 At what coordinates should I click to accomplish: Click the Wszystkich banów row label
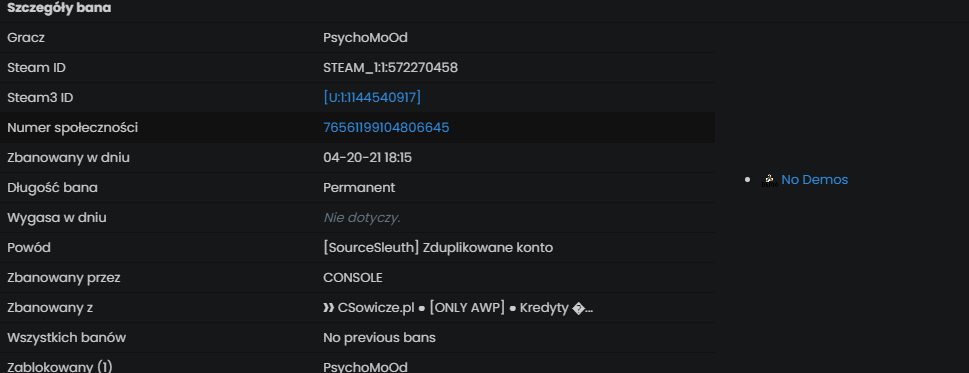pyautogui.click(x=67, y=338)
